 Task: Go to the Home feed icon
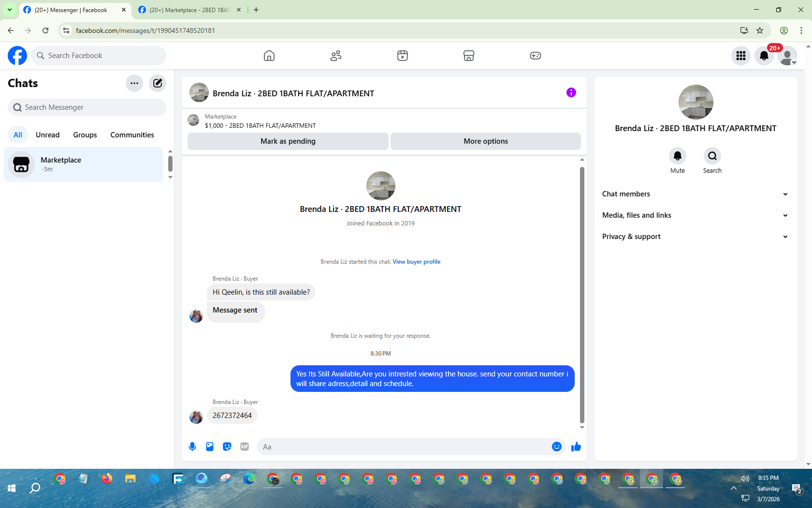(x=269, y=56)
